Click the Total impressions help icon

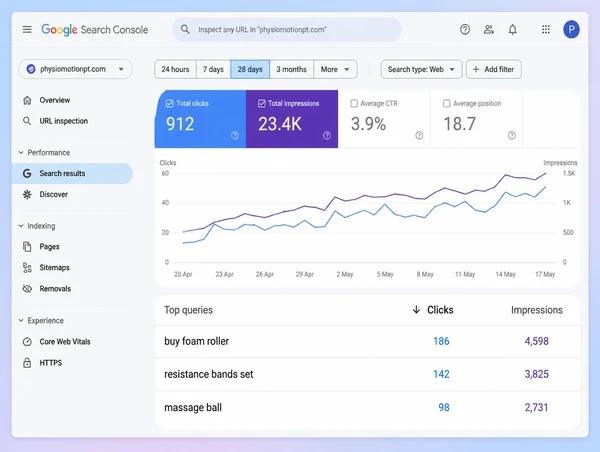click(327, 135)
